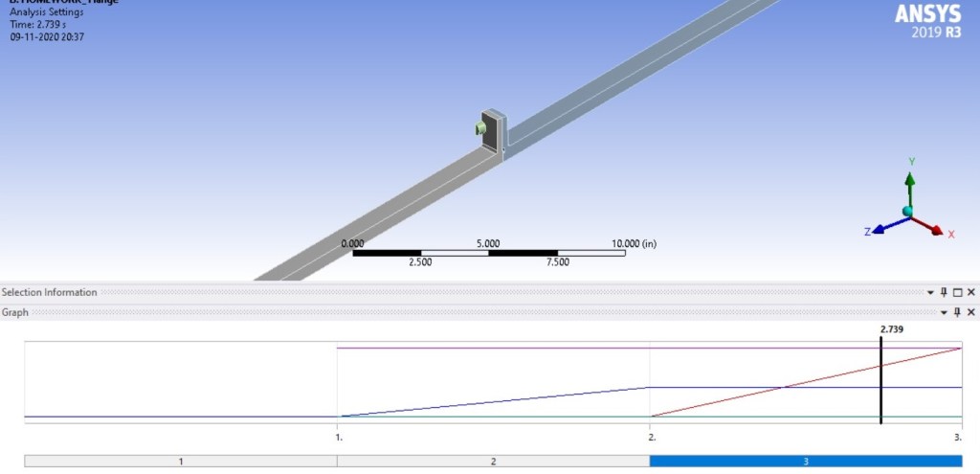Select highlighted load step 3 bar
The width and height of the screenshot is (980, 474).
click(x=805, y=461)
